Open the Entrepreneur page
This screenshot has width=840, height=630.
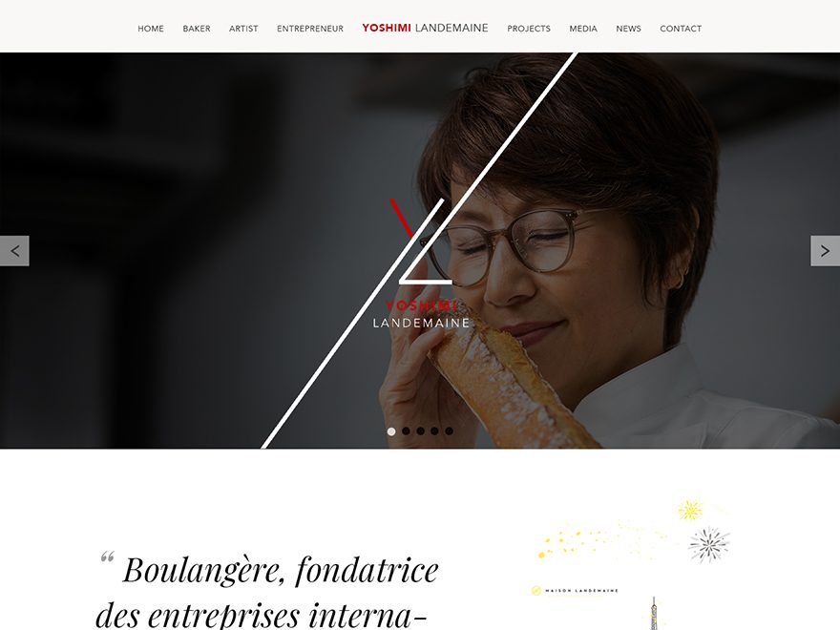pyautogui.click(x=310, y=29)
